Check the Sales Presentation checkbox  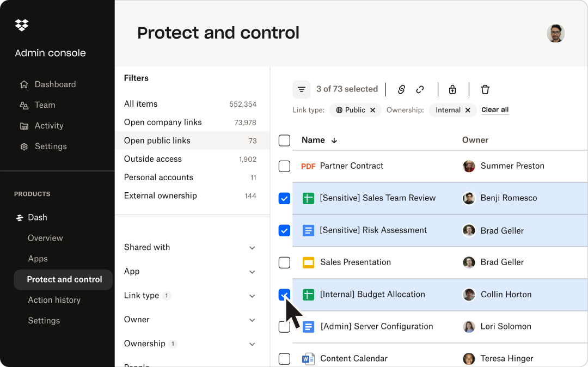tap(284, 262)
